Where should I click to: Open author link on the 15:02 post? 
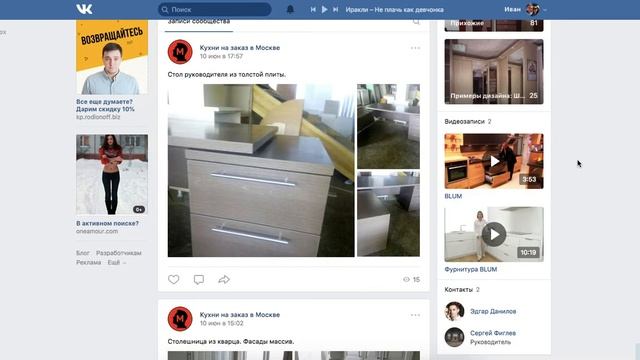pos(240,315)
